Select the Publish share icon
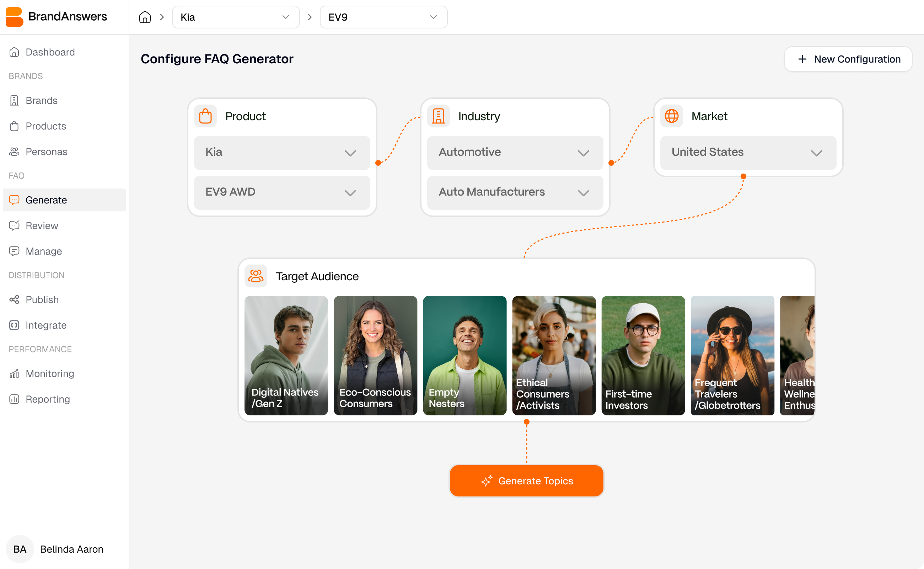 [x=14, y=299]
